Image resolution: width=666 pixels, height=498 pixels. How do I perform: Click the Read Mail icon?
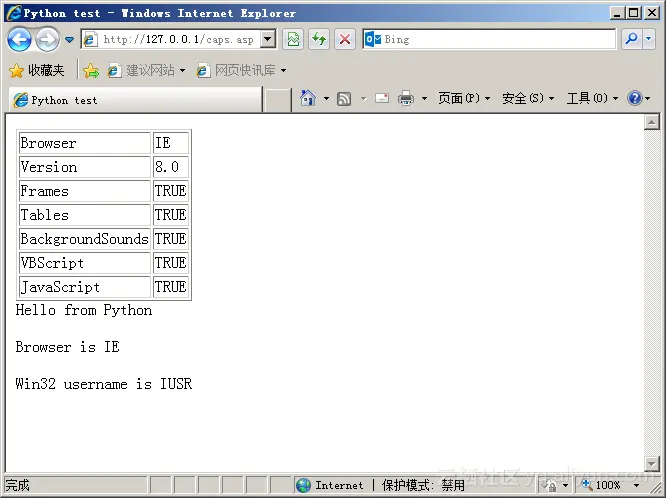(x=382, y=99)
